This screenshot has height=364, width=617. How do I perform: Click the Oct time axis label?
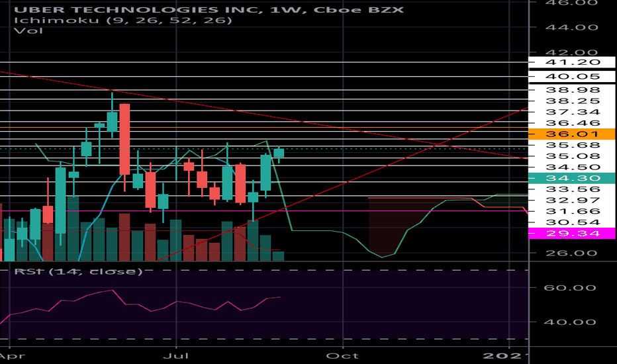[x=342, y=356]
